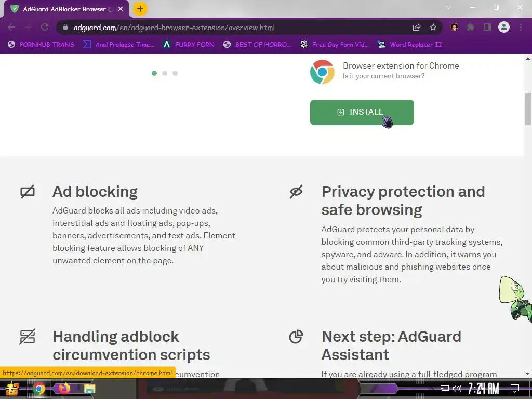The width and height of the screenshot is (532, 399).
Task: Click the Chrome logo beside Browser extension text
Action: (322, 72)
